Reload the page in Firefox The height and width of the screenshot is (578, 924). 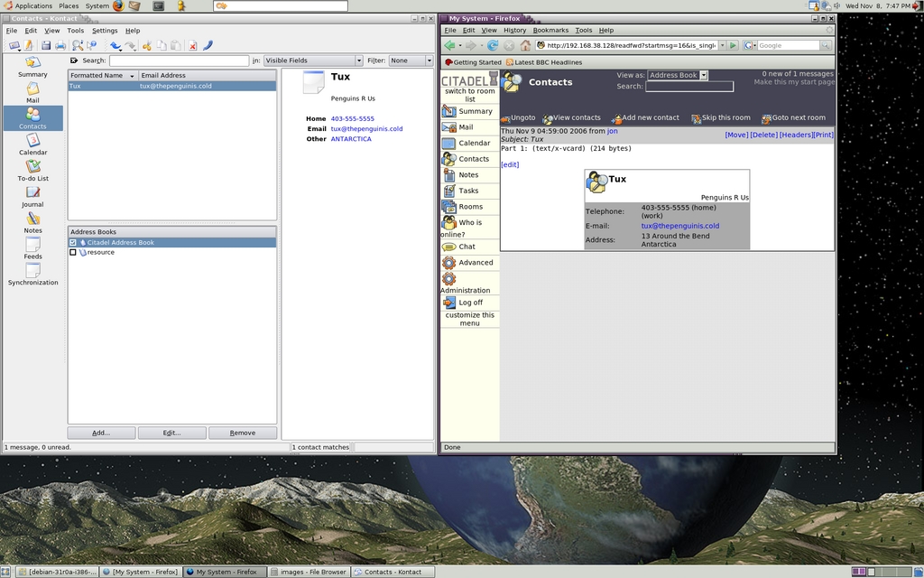(493, 45)
